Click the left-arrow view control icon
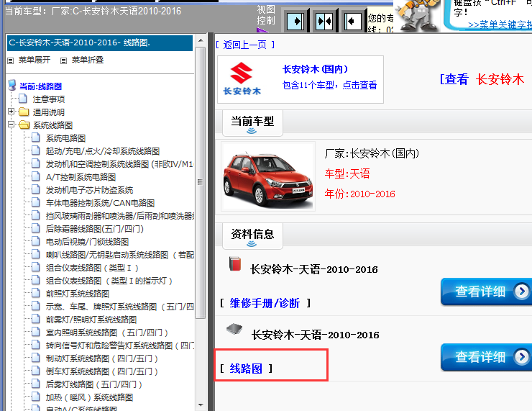Screen dimensions: 532x411 353,22
